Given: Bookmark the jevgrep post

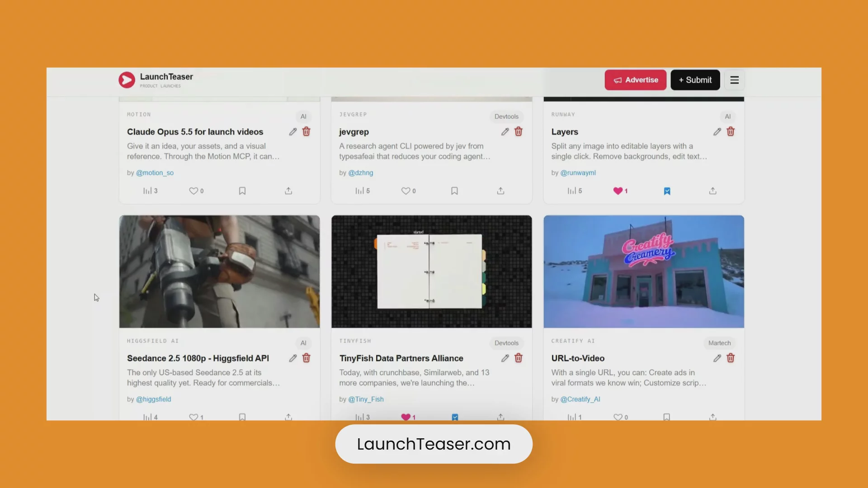Looking at the screenshot, I should (454, 191).
